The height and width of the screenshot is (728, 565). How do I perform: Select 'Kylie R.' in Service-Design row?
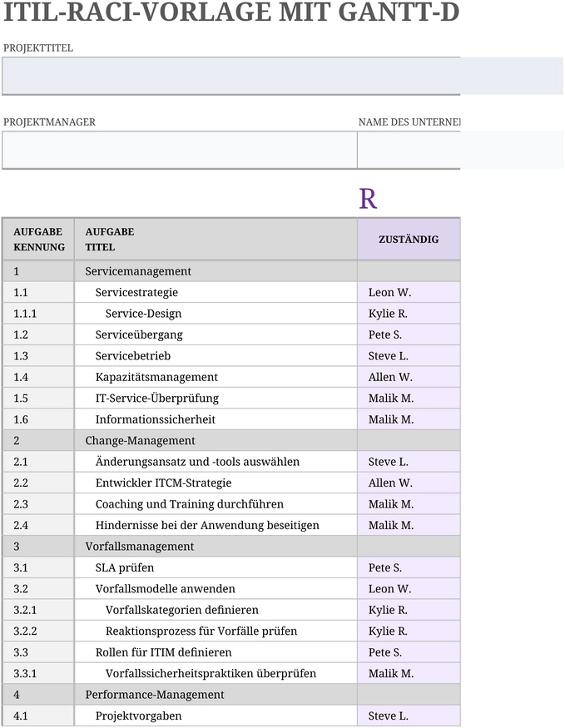coord(409,314)
